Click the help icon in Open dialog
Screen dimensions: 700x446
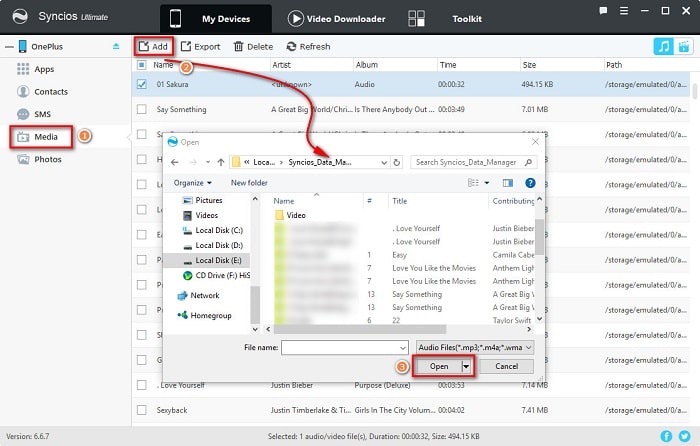pyautogui.click(x=532, y=183)
